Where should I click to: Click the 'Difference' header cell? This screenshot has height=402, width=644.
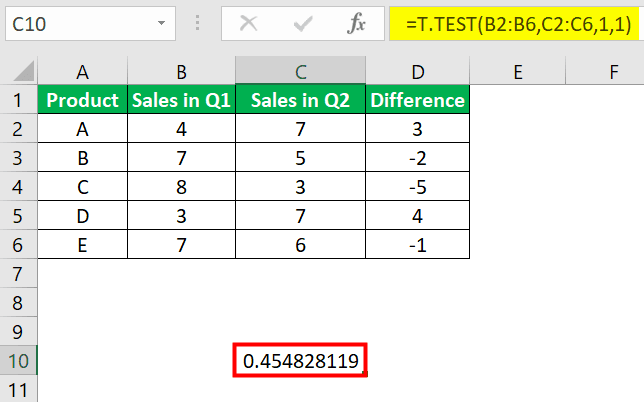(x=416, y=100)
